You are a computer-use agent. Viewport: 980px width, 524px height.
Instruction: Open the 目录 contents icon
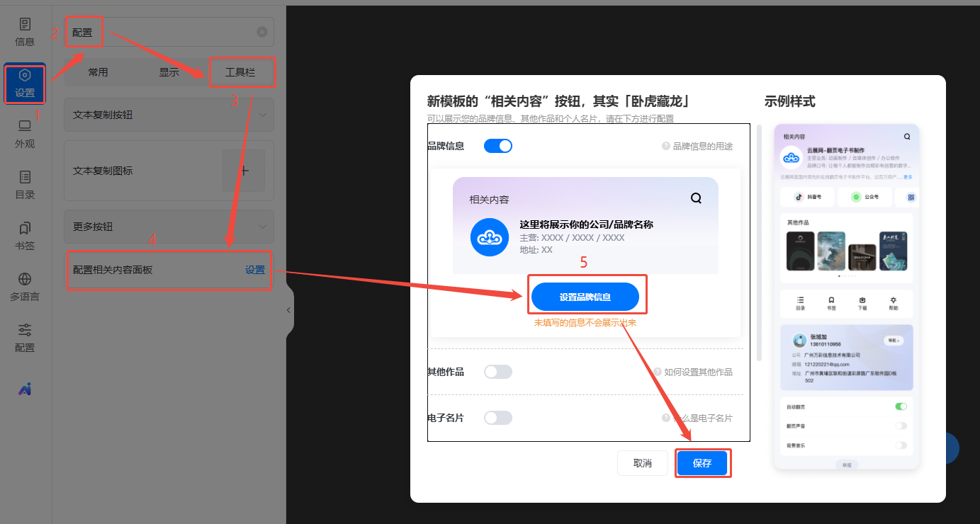pos(25,185)
